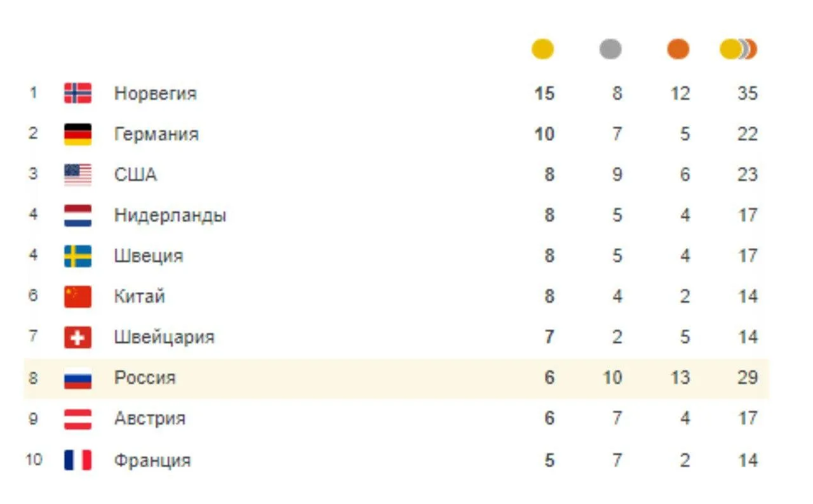Click Russia's 13 bronze medals value

[x=680, y=378]
